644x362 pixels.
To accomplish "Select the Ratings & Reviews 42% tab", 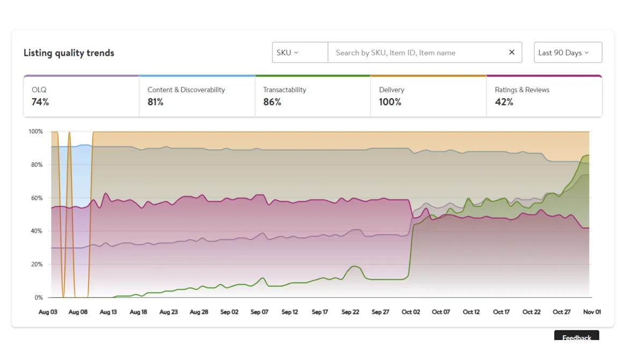I will (x=544, y=97).
